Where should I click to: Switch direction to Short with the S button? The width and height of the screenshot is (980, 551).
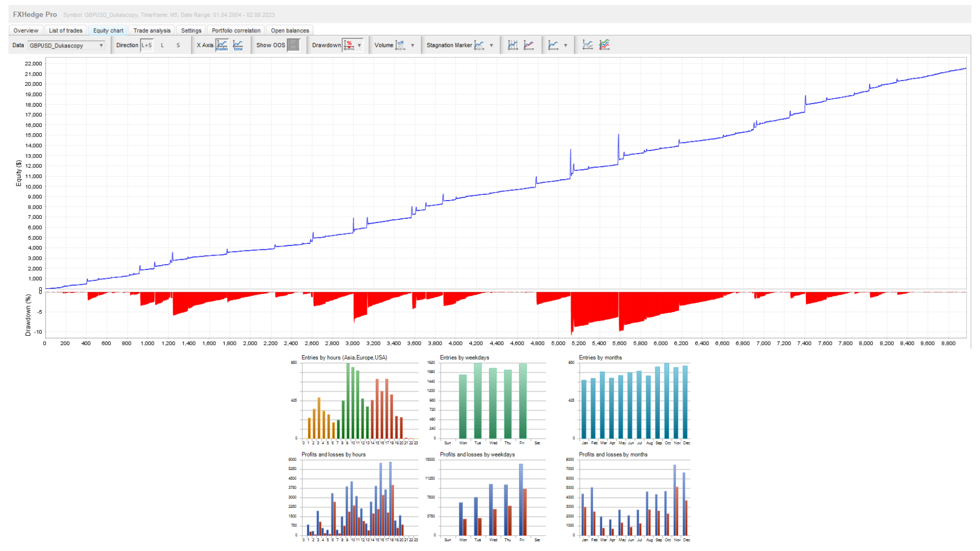pos(178,45)
